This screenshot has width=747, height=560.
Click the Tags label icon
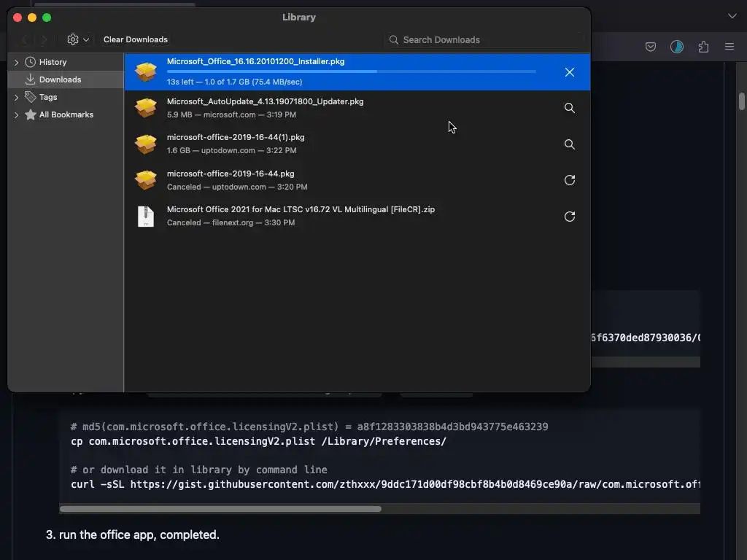point(30,97)
